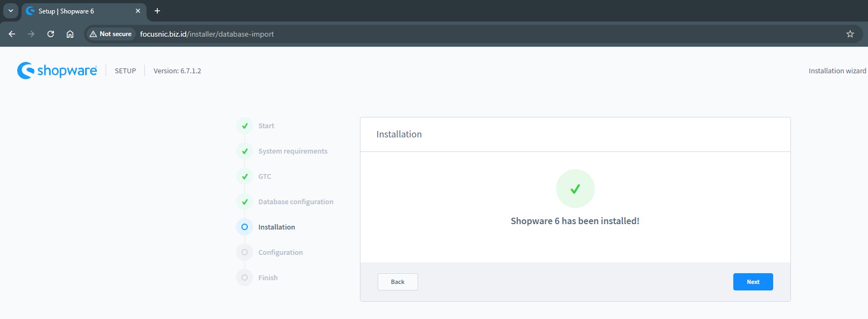Click the Database configuration checkmark icon
Viewport: 868px width, 319px height.
(245, 202)
